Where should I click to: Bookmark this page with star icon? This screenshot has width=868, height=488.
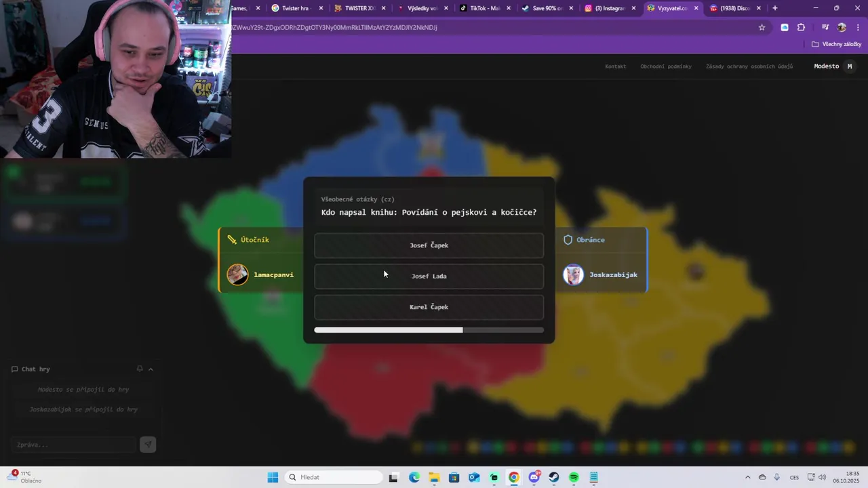(762, 28)
